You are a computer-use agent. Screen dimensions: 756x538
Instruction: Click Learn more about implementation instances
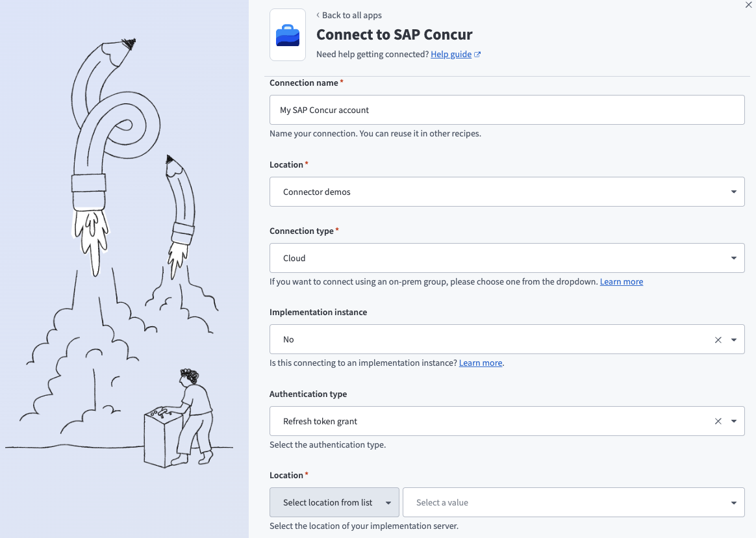pos(480,363)
